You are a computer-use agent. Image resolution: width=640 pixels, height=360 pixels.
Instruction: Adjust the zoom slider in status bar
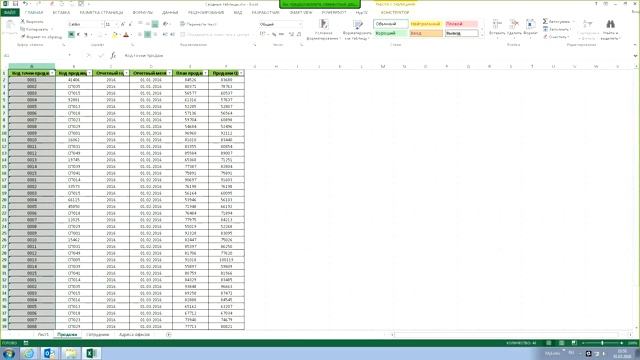pyautogui.click(x=602, y=343)
